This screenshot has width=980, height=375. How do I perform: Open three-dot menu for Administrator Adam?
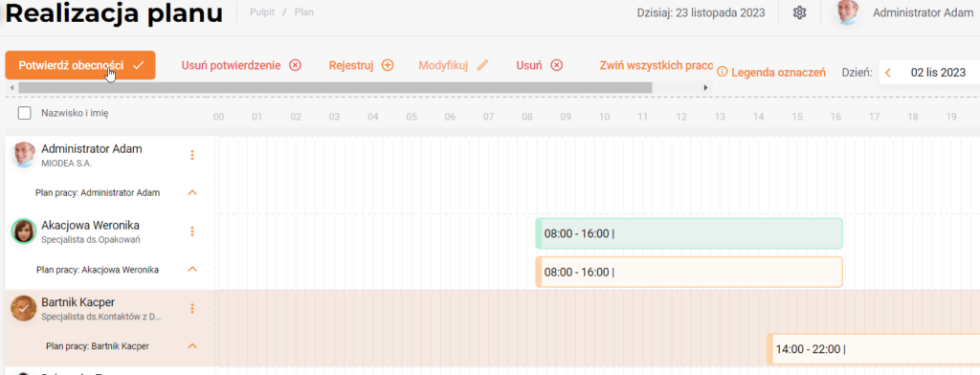click(192, 155)
